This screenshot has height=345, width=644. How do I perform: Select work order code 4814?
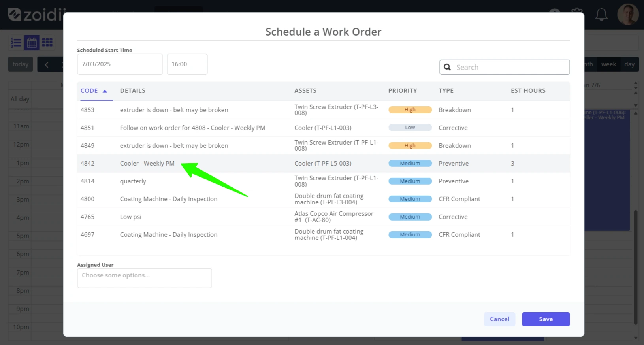tap(87, 181)
